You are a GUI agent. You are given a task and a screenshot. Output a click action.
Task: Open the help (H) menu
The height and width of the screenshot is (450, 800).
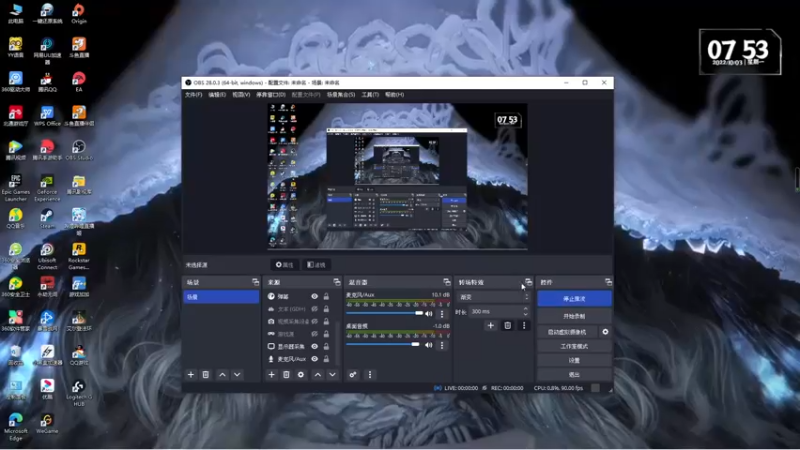394,95
